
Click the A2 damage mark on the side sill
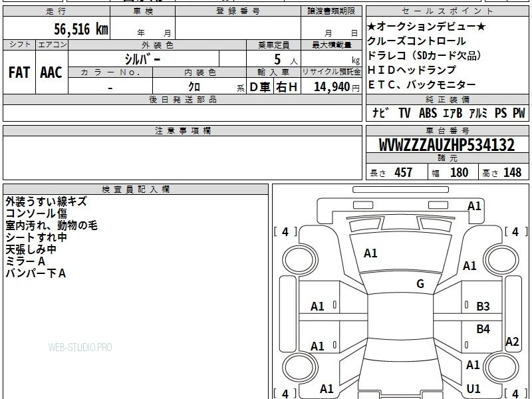tap(512, 342)
